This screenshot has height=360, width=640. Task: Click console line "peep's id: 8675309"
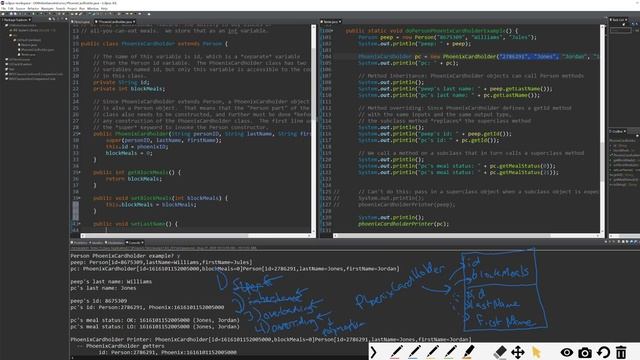[x=98, y=301]
